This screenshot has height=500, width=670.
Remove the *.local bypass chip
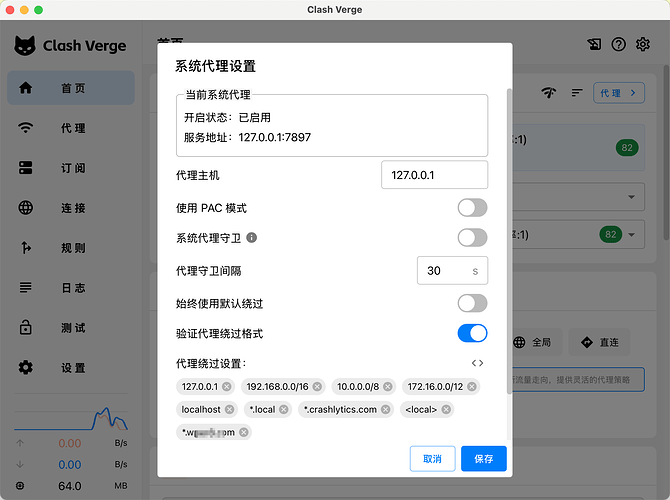click(284, 409)
